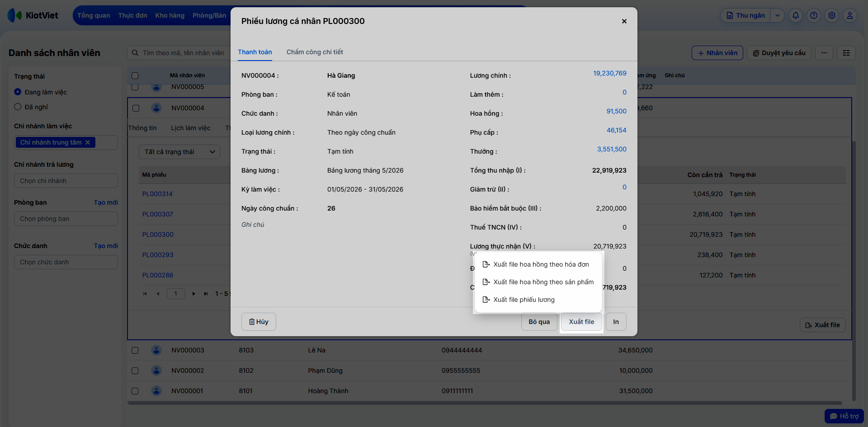
Task: Select the Đã nghỉ radio button
Action: point(18,107)
